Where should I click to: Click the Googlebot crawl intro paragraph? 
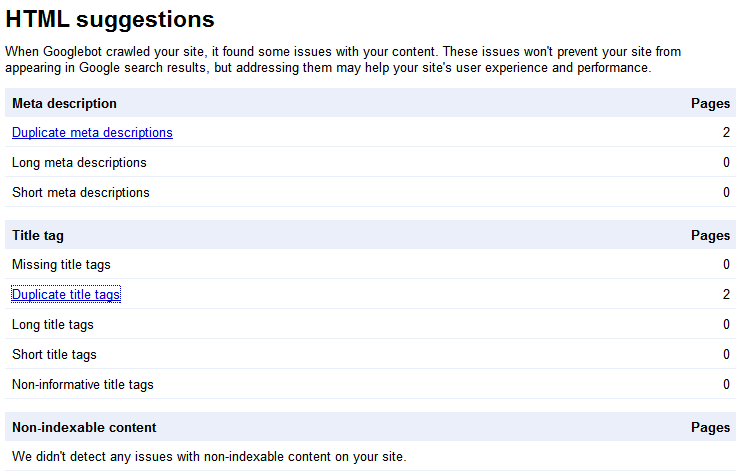[343, 59]
